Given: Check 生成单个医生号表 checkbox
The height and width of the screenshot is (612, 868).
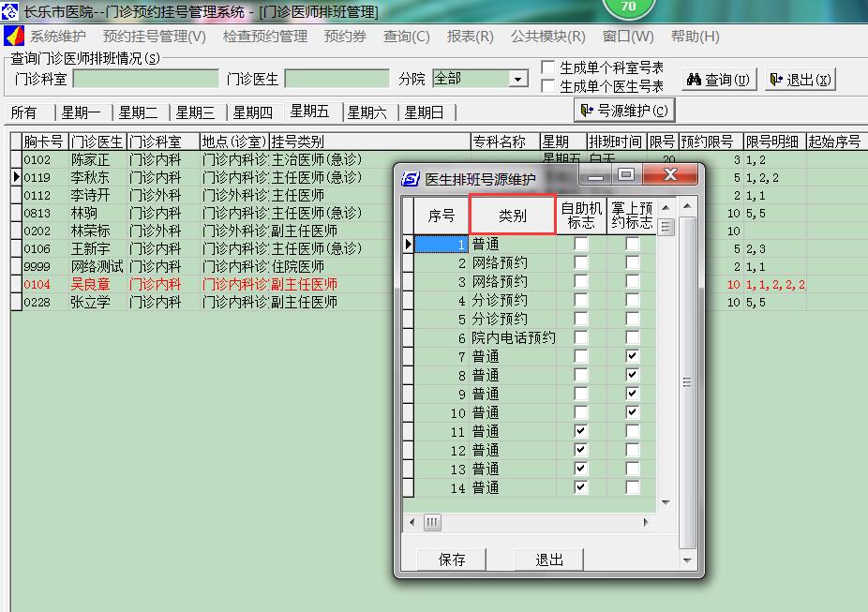Looking at the screenshot, I should point(547,86).
